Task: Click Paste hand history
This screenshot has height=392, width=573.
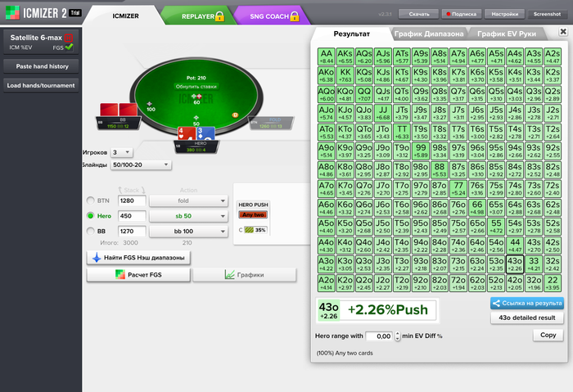Action: pos(41,66)
